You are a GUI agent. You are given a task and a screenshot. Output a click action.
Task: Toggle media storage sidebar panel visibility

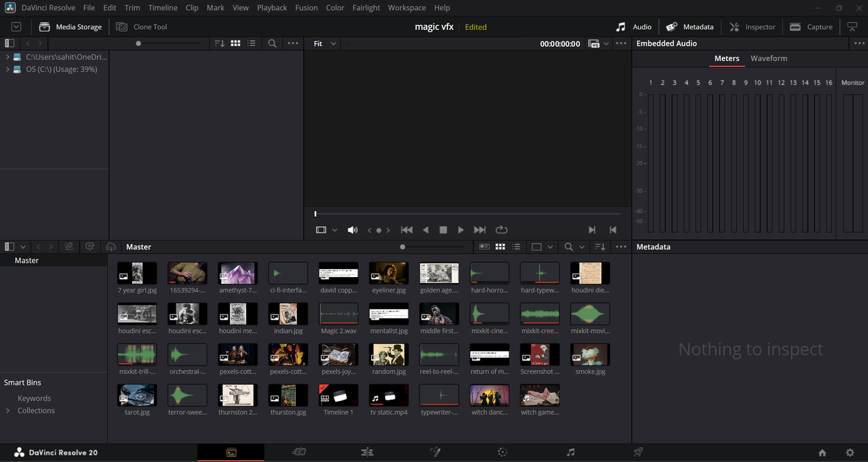(9, 43)
